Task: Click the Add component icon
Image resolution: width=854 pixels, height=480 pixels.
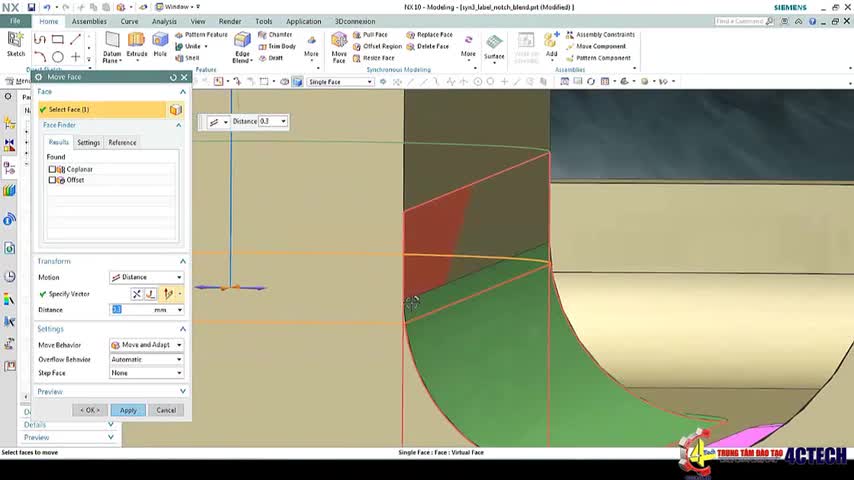Action: tap(551, 44)
